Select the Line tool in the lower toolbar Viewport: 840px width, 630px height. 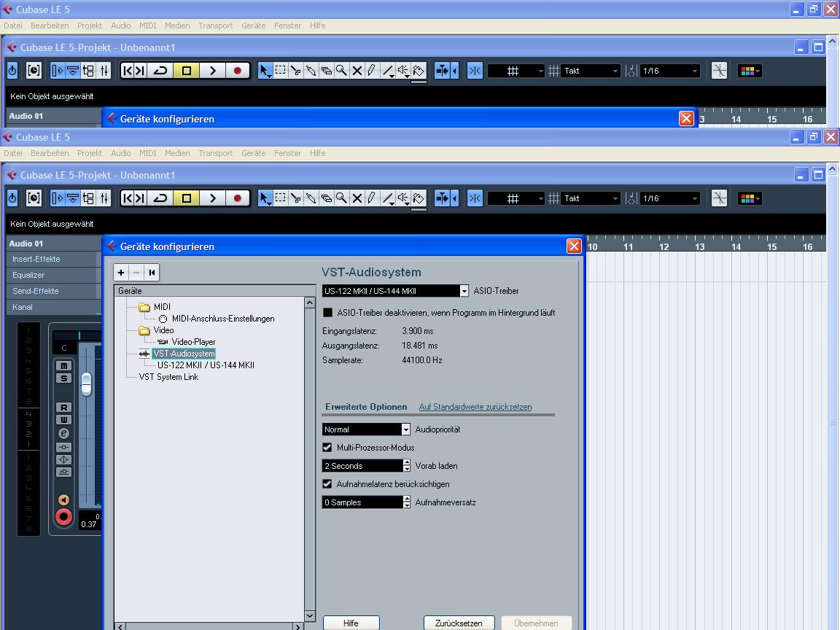(x=388, y=198)
